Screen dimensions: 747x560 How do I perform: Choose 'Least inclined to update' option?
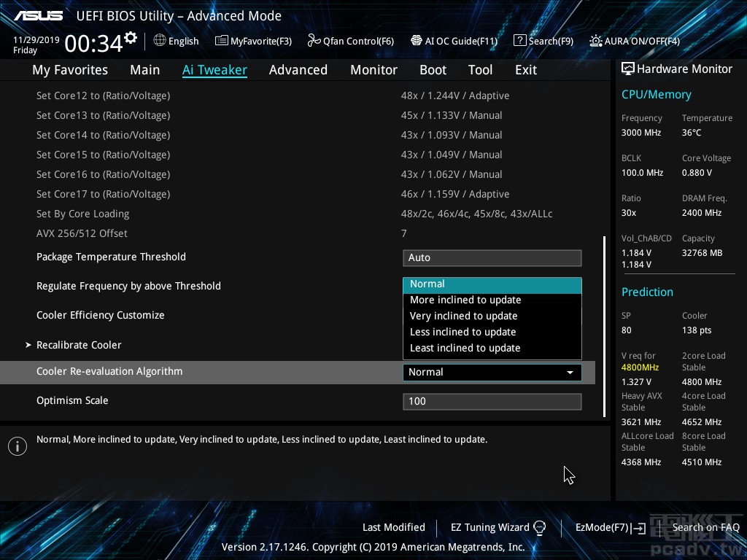tap(465, 348)
